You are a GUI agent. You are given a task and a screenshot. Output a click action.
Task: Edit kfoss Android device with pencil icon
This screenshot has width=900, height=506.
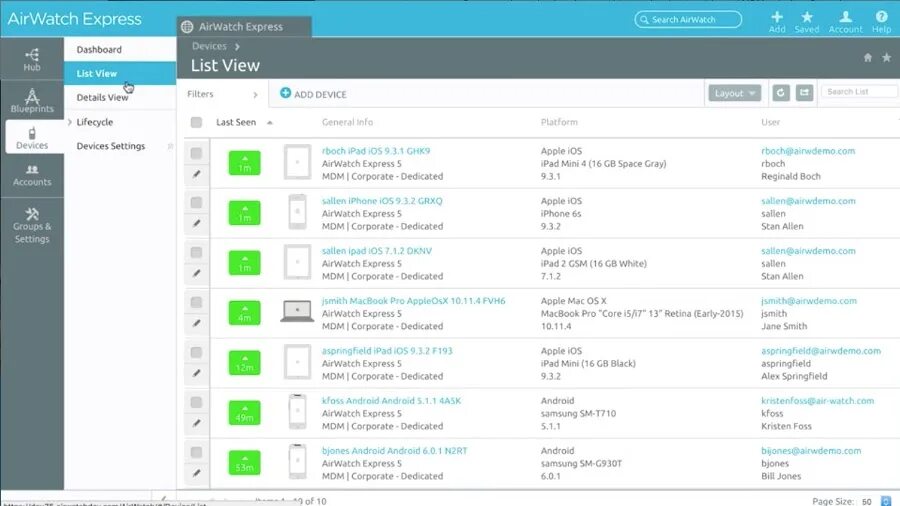click(196, 423)
